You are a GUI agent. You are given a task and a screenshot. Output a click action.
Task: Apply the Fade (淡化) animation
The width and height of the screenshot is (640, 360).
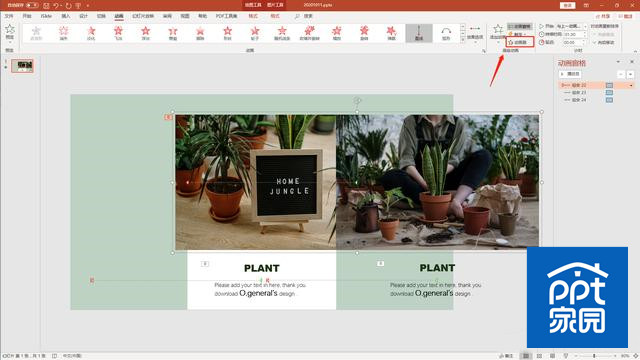coord(91,33)
